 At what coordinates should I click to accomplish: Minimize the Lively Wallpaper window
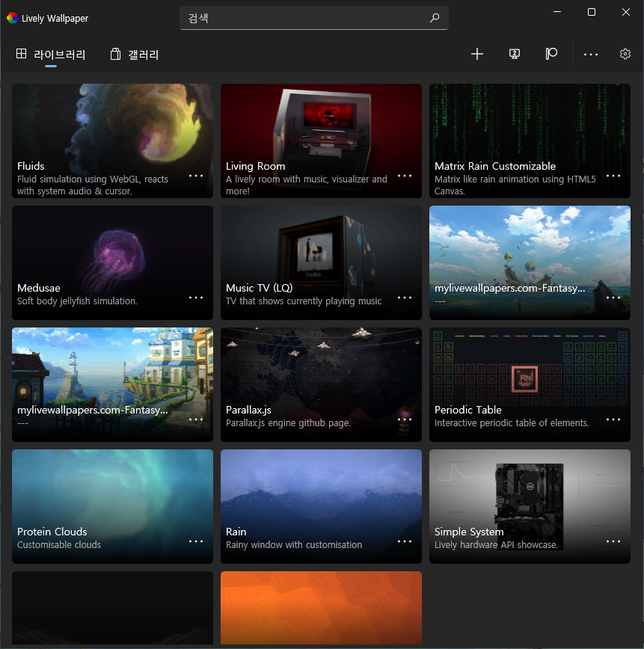point(557,12)
